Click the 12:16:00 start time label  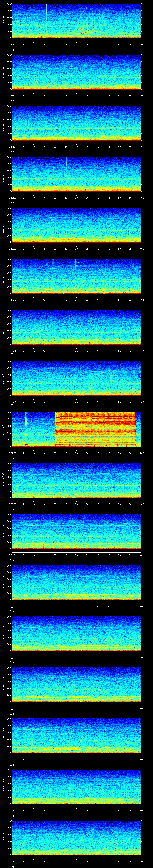pyautogui.click(x=12, y=147)
